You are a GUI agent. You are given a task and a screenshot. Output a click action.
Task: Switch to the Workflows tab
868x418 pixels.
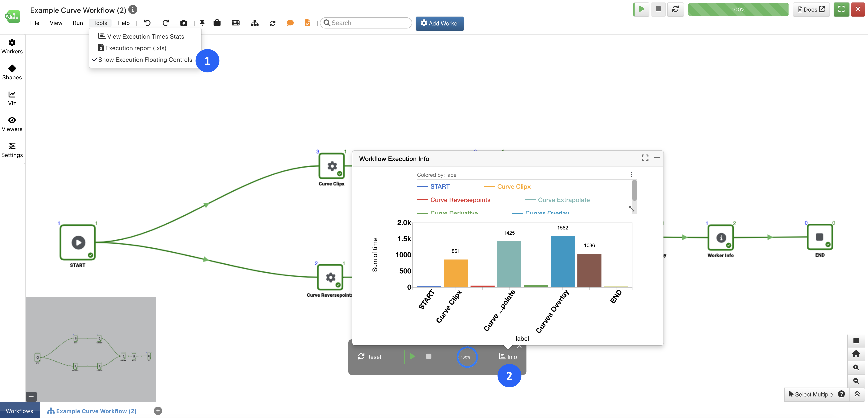click(x=19, y=411)
